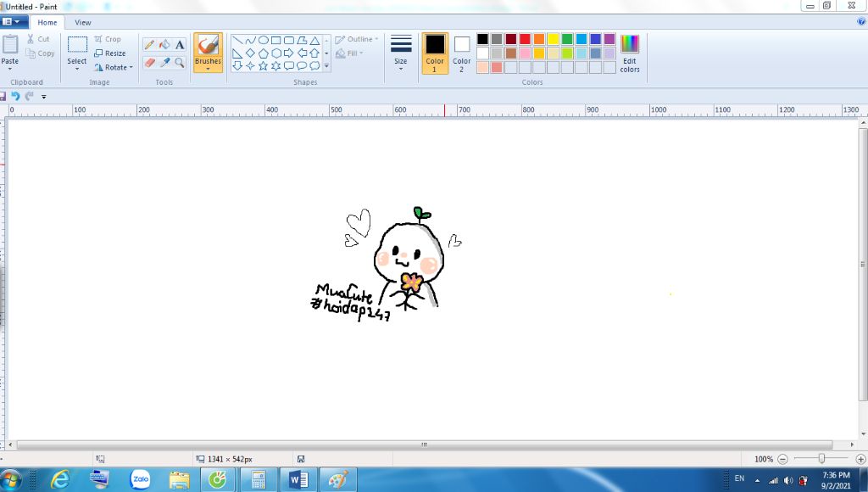Click the EN language indicator in tray
This screenshot has height=492, width=868.
[739, 478]
